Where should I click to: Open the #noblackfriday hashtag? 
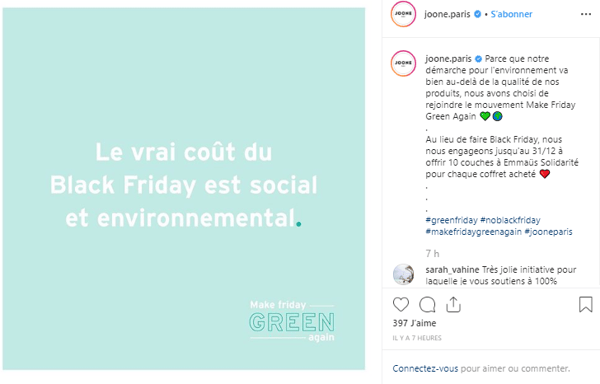pyautogui.click(x=510, y=220)
